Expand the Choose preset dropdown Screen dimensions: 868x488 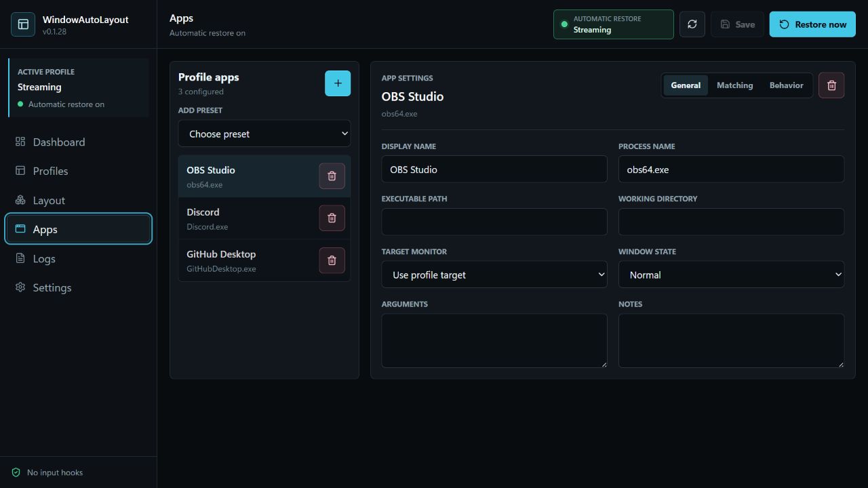[x=264, y=134]
